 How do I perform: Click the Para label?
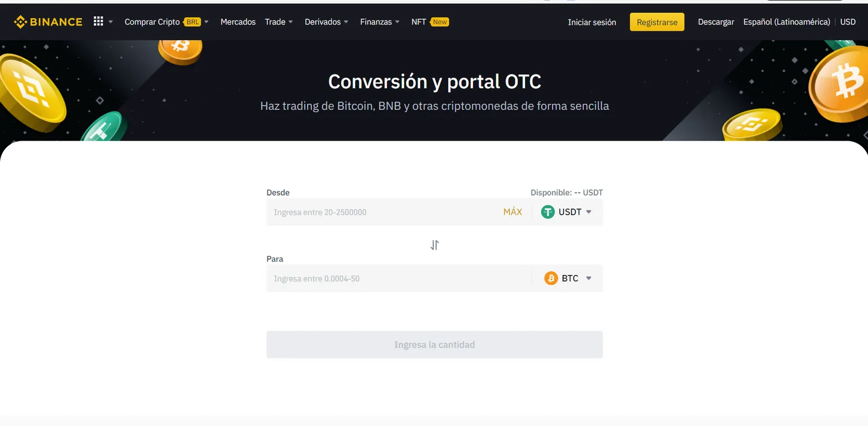pyautogui.click(x=275, y=259)
